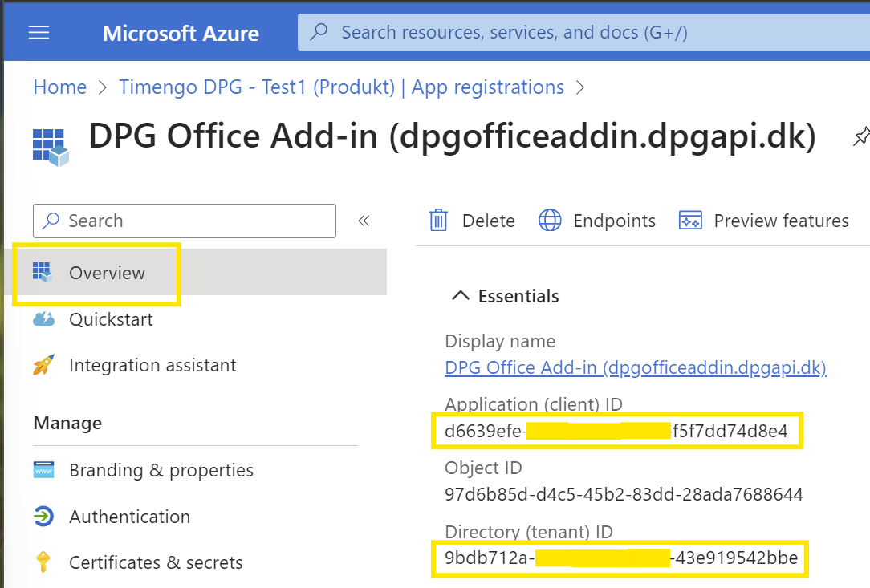The height and width of the screenshot is (588, 870).
Task: Click the DPG Office Add-in display name link
Action: pos(635,367)
